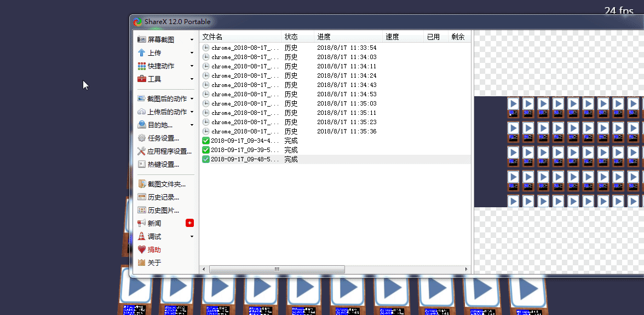Click the hotkey settings keyboard icon
Screen dimensions: 644x315
point(141,165)
